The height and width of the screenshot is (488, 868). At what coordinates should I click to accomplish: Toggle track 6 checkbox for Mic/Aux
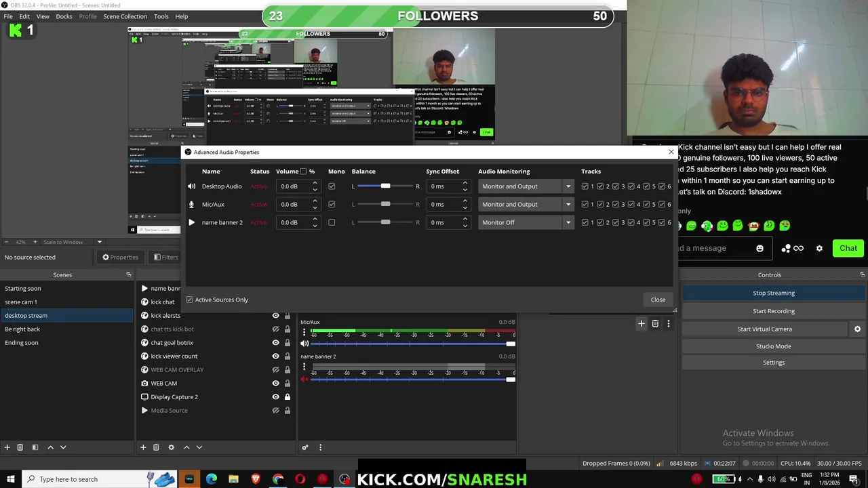coord(662,204)
